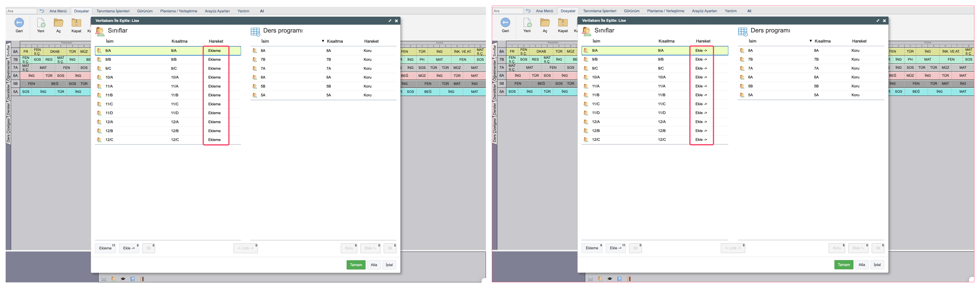Click the Ekle <- button in left dialog
The height and width of the screenshot is (288, 980).
click(x=370, y=248)
